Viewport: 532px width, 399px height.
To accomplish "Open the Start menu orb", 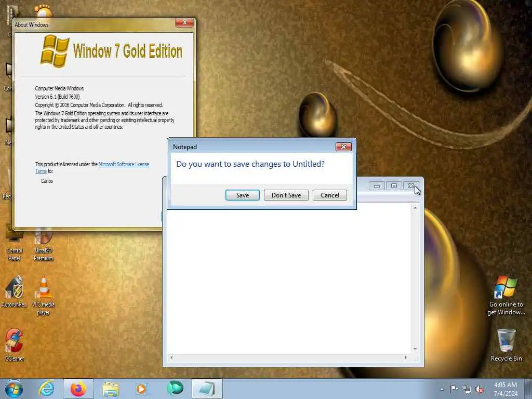I will tap(14, 389).
